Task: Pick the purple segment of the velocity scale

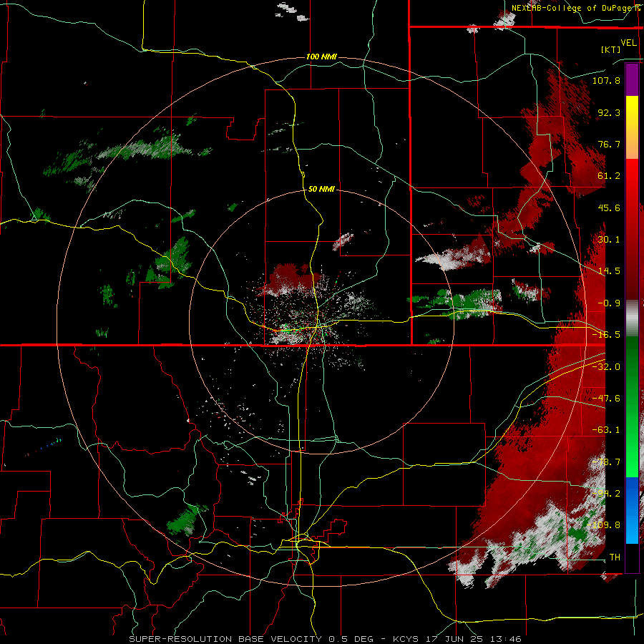Action: click(632, 79)
